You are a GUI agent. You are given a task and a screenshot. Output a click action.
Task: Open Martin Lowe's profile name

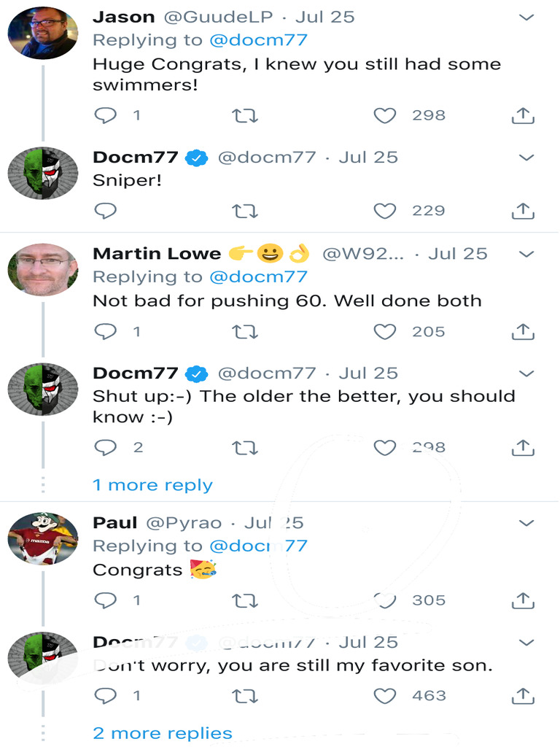(x=157, y=254)
